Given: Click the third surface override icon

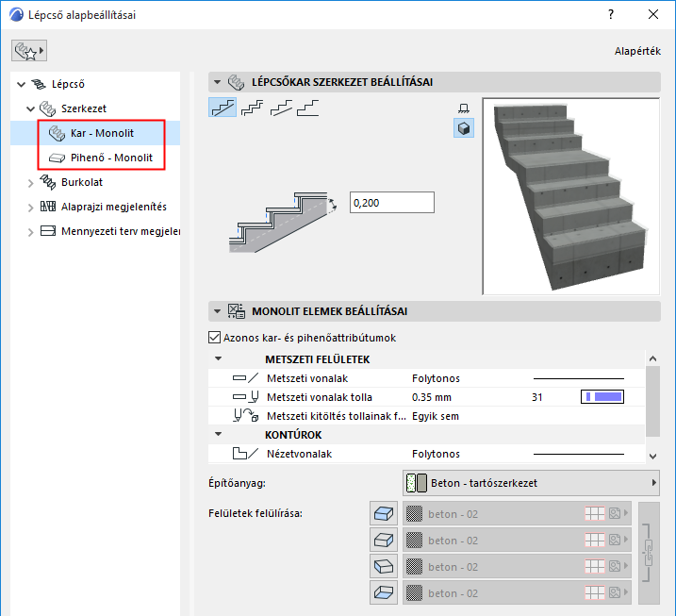Looking at the screenshot, I should (384, 566).
